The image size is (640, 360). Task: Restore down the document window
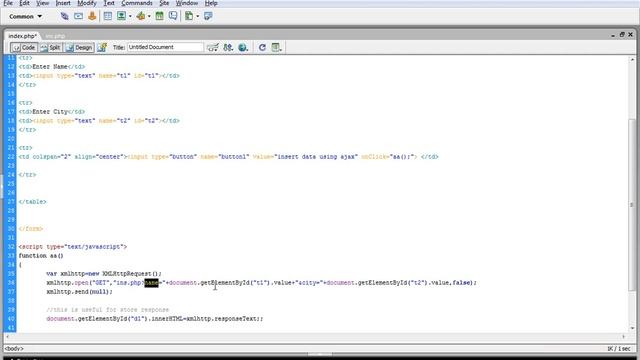[x=622, y=35]
